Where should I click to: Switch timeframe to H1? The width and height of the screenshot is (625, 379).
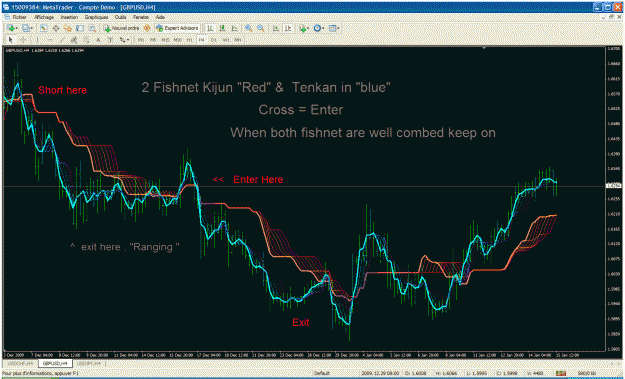click(189, 40)
